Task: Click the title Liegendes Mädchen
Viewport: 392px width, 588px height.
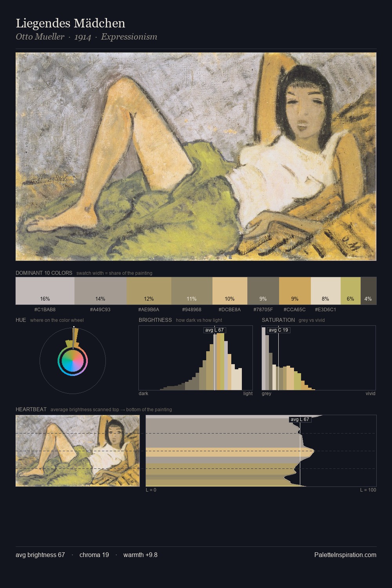Action: click(71, 24)
